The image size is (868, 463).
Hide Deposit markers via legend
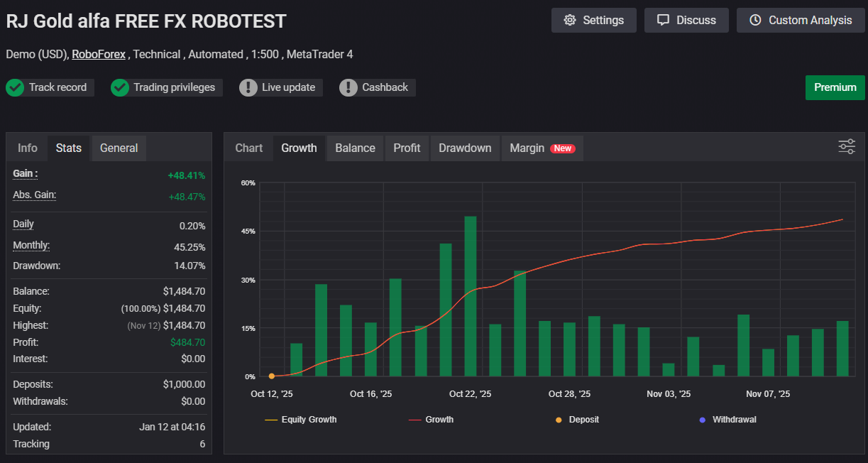(x=577, y=420)
